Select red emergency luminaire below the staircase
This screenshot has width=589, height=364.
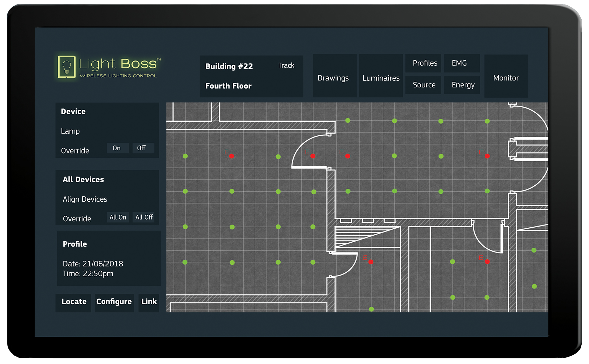click(x=371, y=262)
